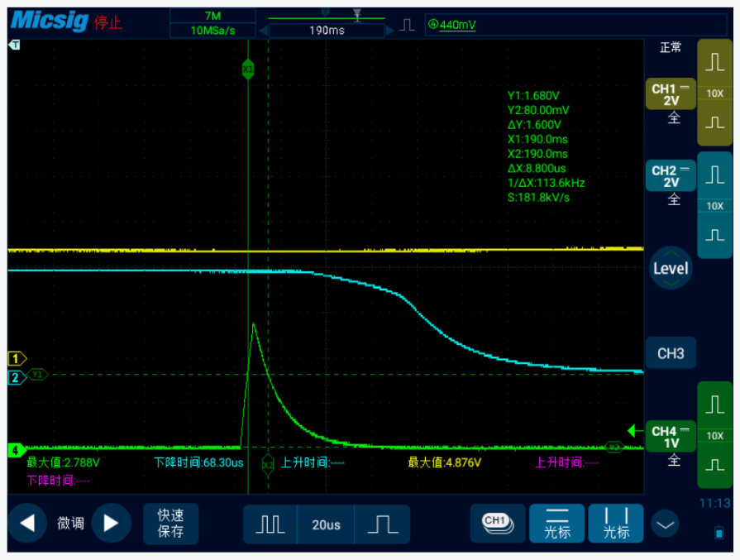The width and height of the screenshot is (740, 560).
Task: Click the rising edge trigger icon
Action: (x=407, y=25)
